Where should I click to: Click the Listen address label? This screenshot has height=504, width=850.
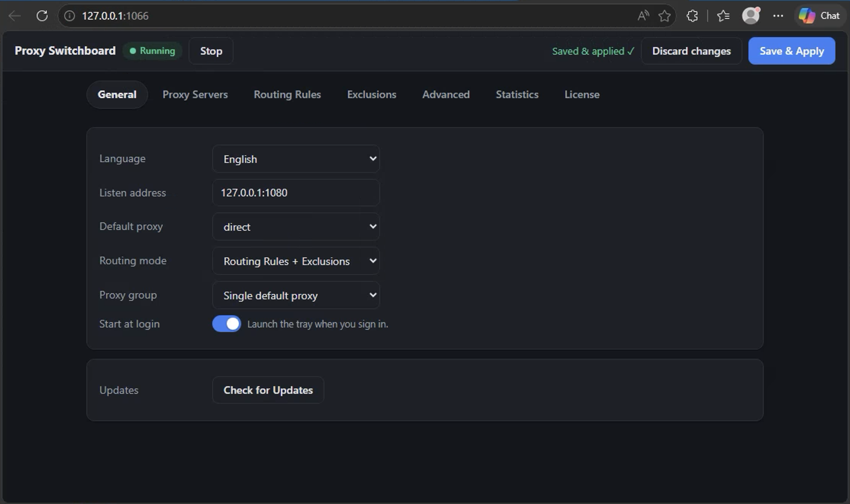[132, 193]
